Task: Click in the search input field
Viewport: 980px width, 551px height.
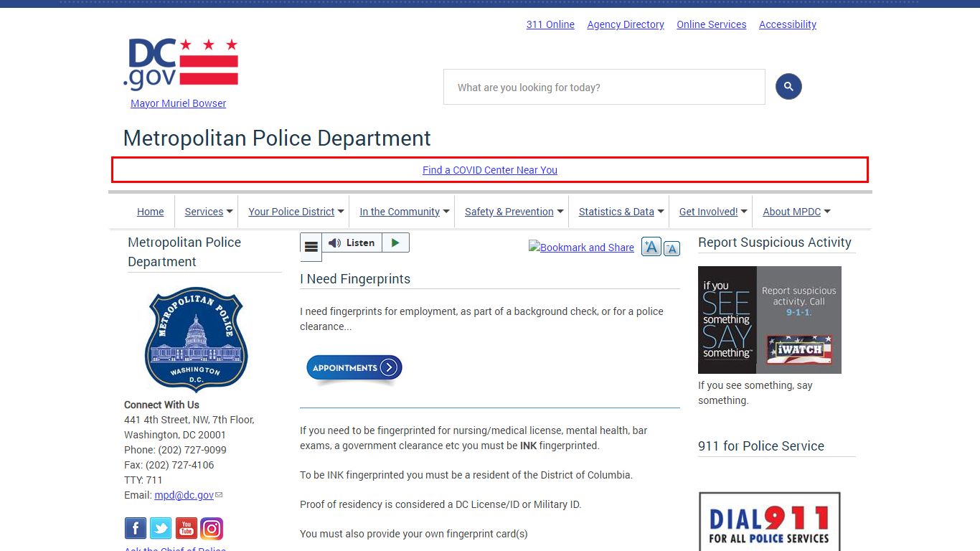Action: tap(604, 87)
